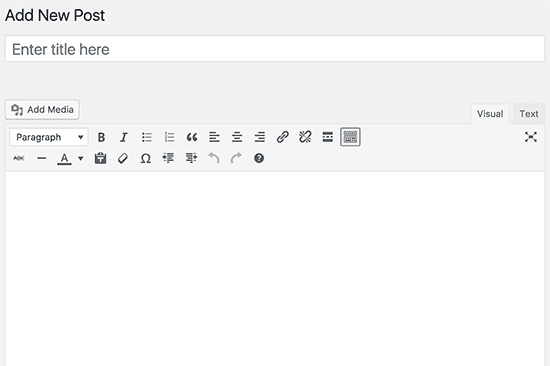Image resolution: width=550 pixels, height=366 pixels.
Task: Toggle strikethrough formatting
Action: pos(19,158)
